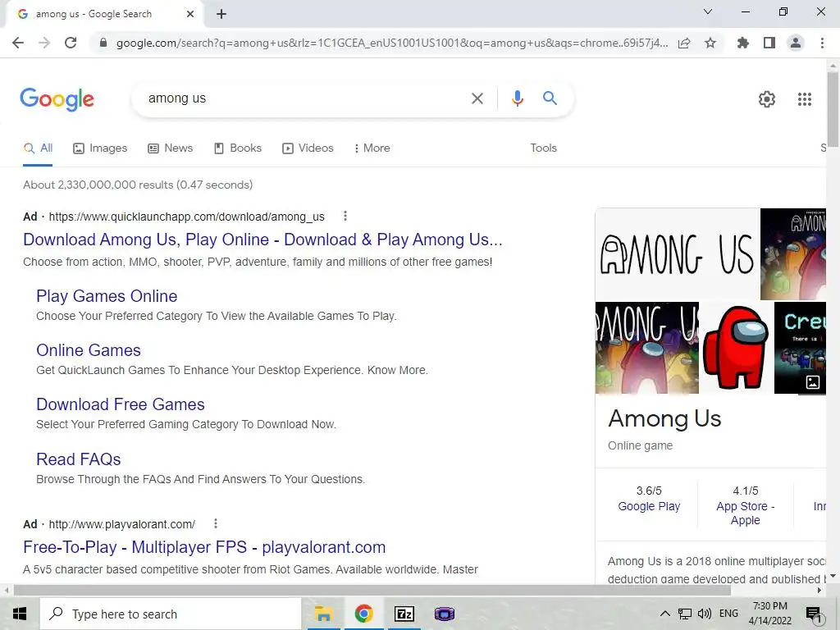Open the clock showing 7:30 PM
The height and width of the screenshot is (630, 840).
click(x=769, y=614)
